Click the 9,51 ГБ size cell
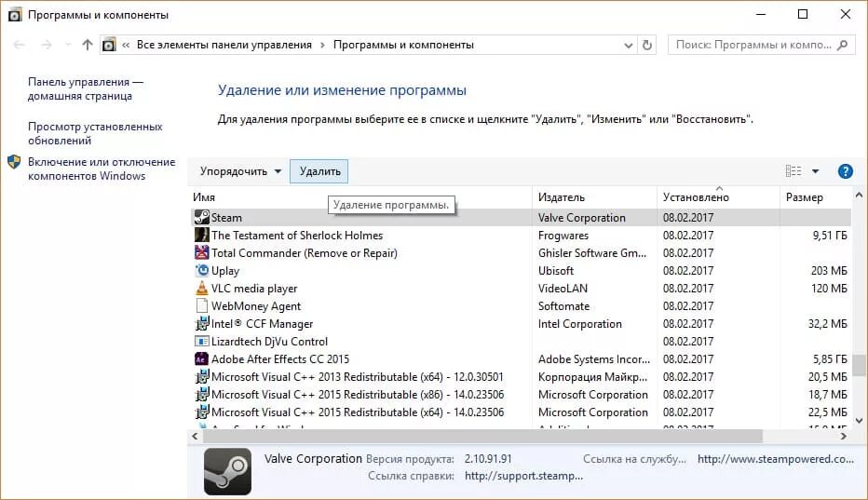Viewport: 868px width, 500px height. 829,236
